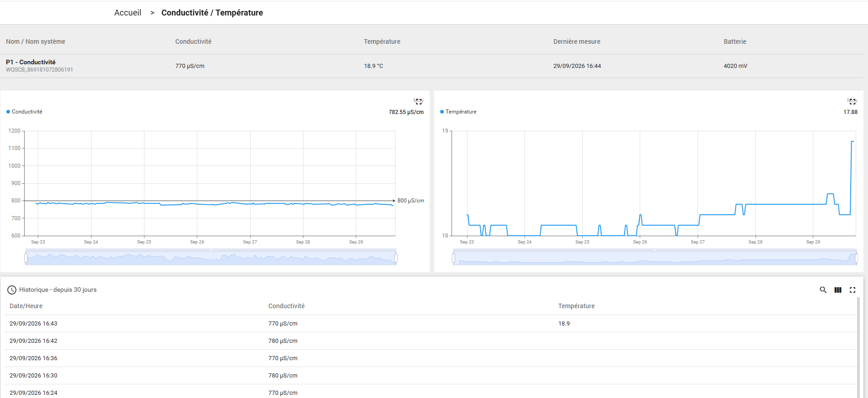This screenshot has width=868, height=398.
Task: Sort Historique by Date/Heure column
Action: (x=26, y=306)
